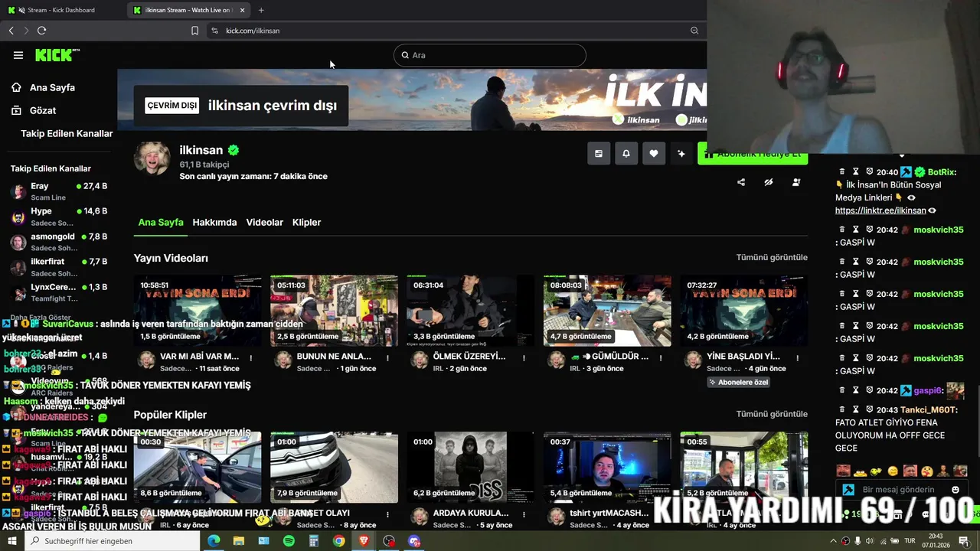Click Abonelik Hediye Et button
Screen dimensions: 980x551
coord(753,154)
